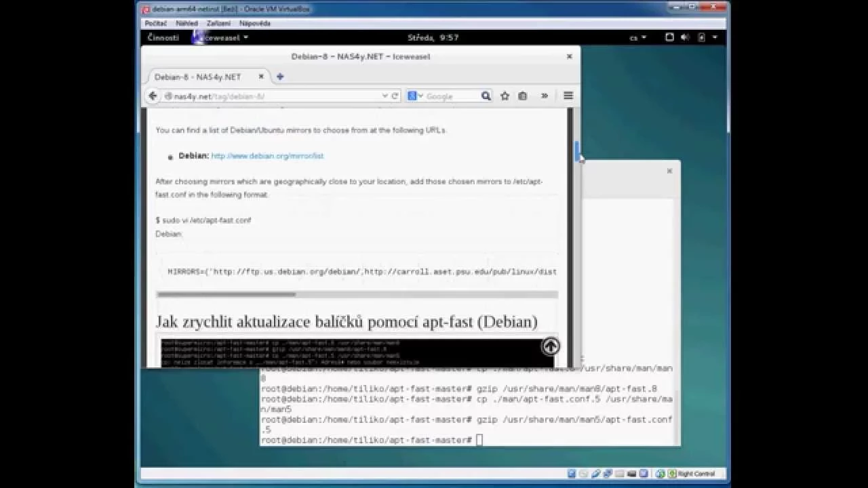Viewport: 868px width, 488px height.
Task: Click the search magnifier icon in Iceweasel
Action: [486, 96]
